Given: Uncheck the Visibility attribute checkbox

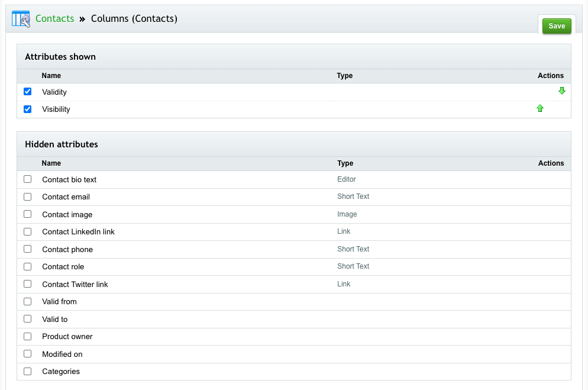Looking at the screenshot, I should click(x=27, y=109).
